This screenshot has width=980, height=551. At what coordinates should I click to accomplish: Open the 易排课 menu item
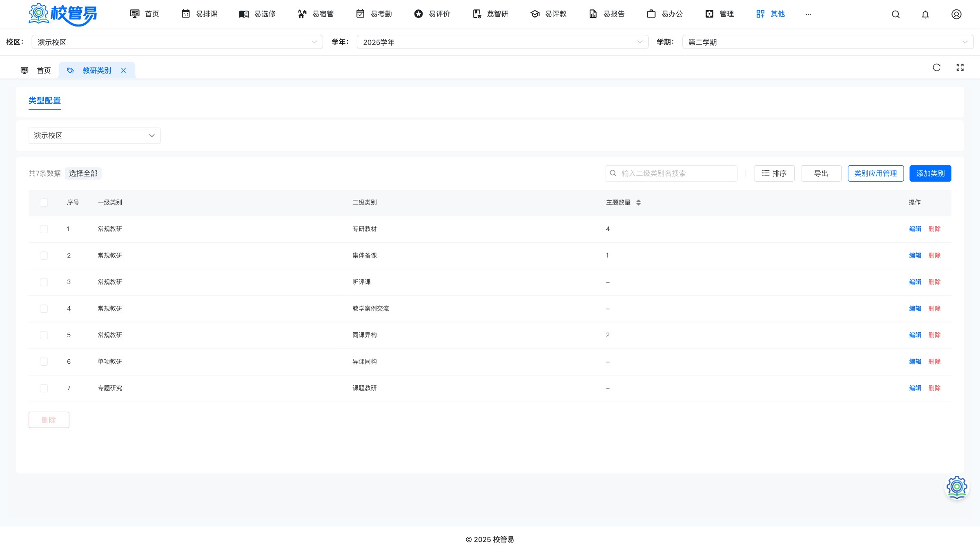tap(199, 14)
